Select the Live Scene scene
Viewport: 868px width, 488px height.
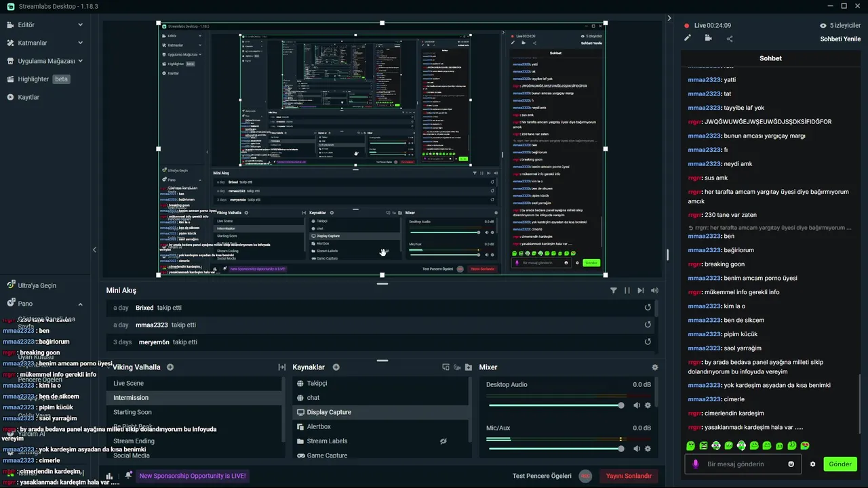point(194,384)
